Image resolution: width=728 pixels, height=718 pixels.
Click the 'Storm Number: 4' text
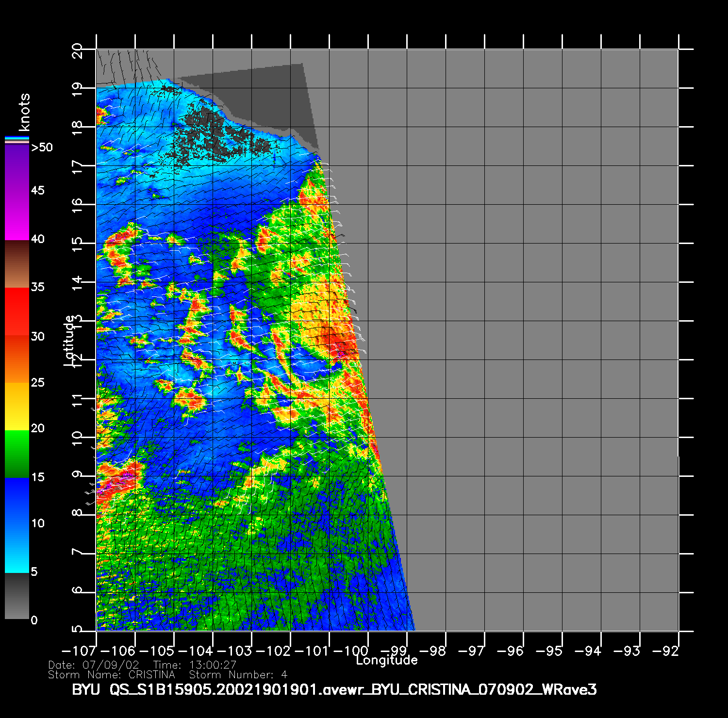238,675
